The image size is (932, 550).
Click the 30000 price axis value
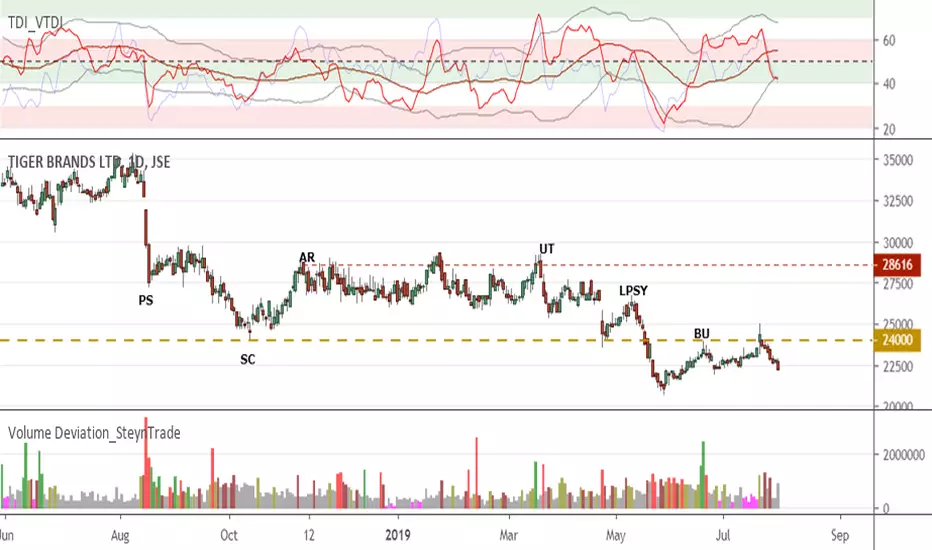point(898,243)
